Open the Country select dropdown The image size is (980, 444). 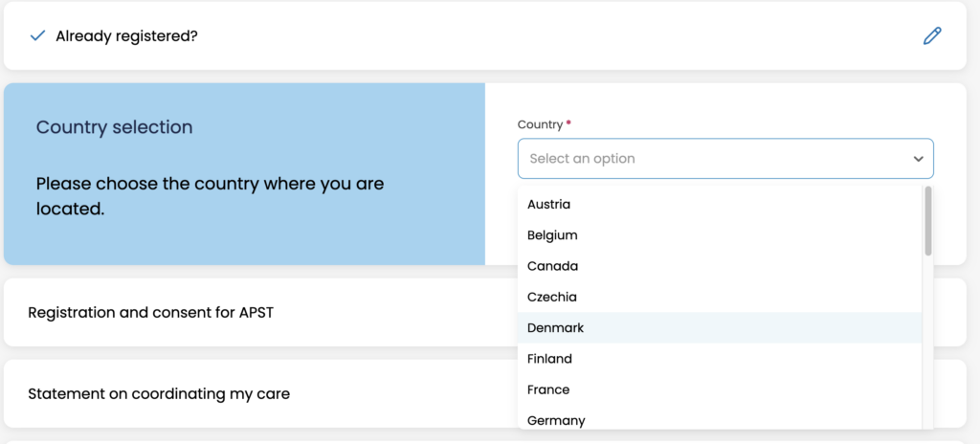pos(725,158)
